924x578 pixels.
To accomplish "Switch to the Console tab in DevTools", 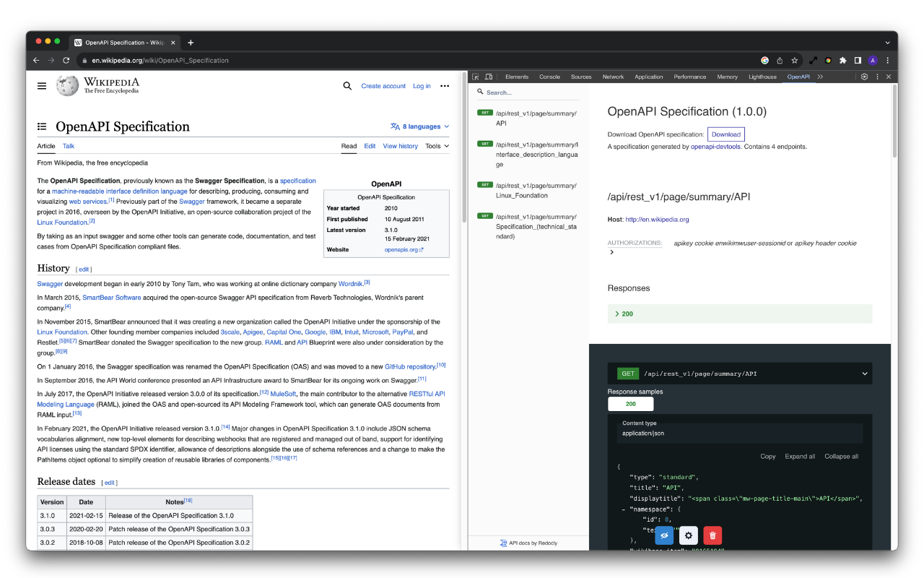I will 549,76.
